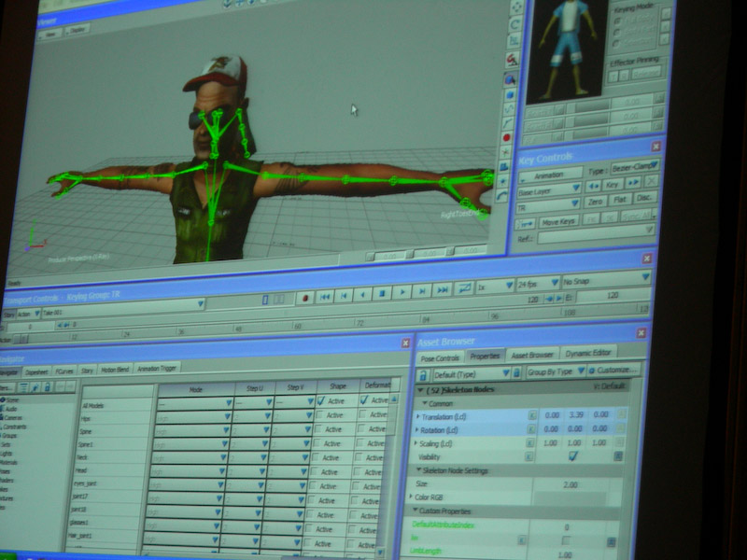Click the blue cube icon in viewer toolbar
Screen dimensions: 747x560
[x=509, y=95]
